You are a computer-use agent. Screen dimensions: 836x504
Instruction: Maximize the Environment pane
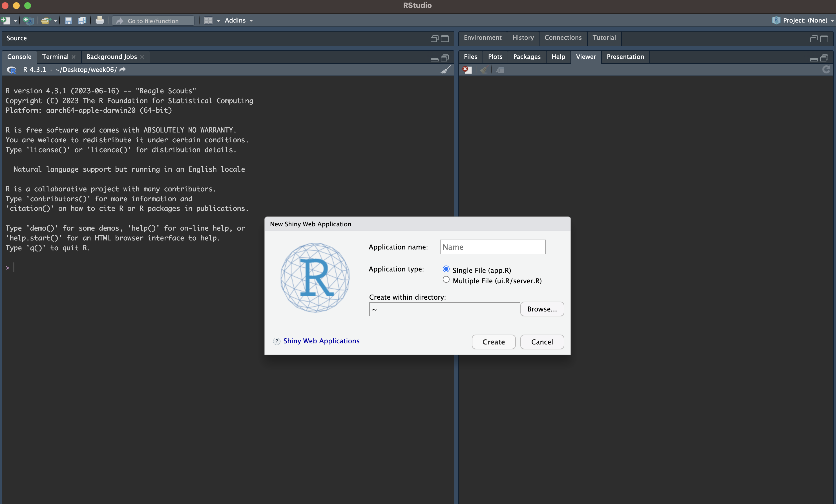click(824, 39)
